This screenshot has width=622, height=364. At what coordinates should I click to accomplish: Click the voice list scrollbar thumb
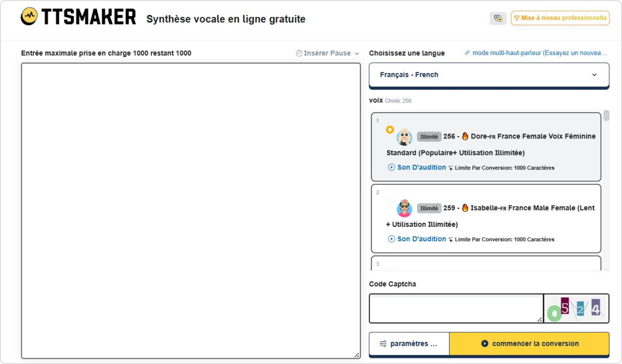point(606,116)
